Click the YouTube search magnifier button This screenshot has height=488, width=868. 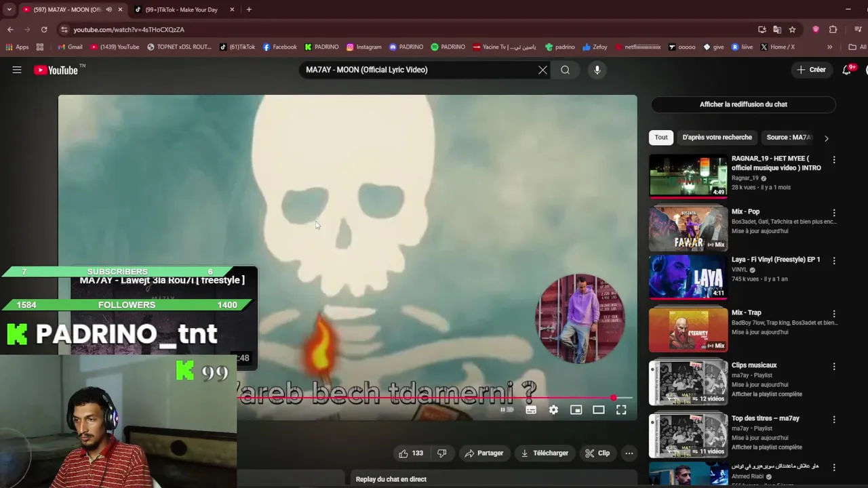[565, 70]
